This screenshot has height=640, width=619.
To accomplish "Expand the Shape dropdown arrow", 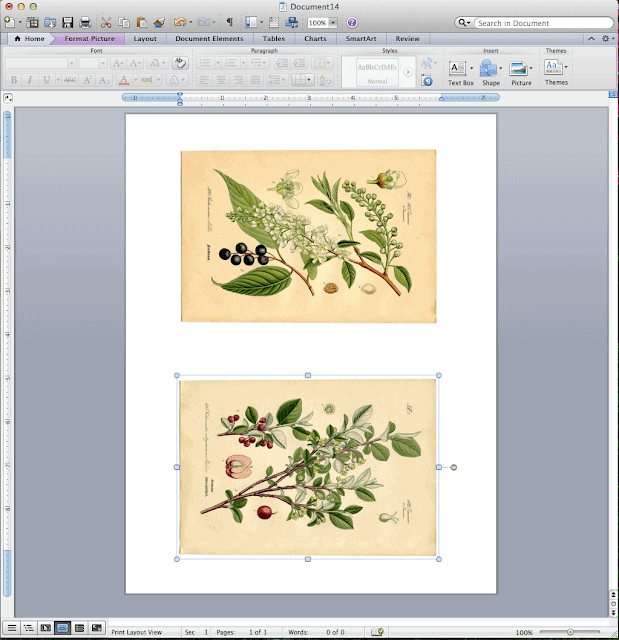I will click(501, 68).
